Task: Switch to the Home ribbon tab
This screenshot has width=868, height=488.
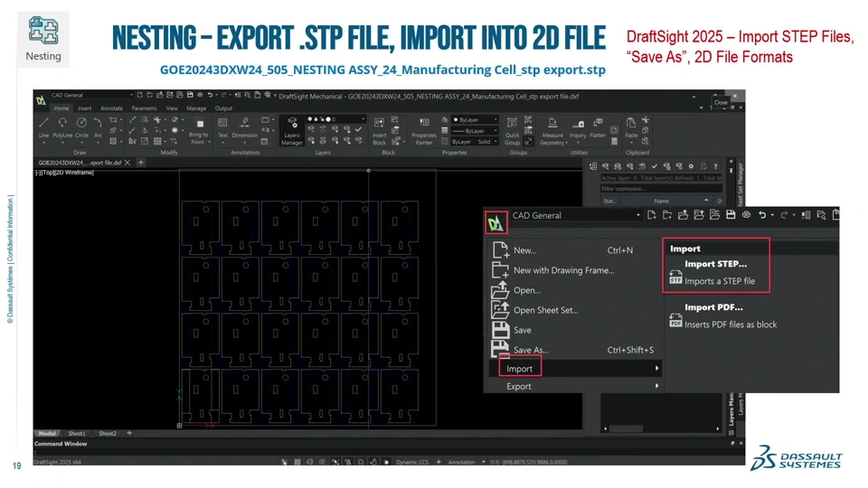Action: [61, 108]
